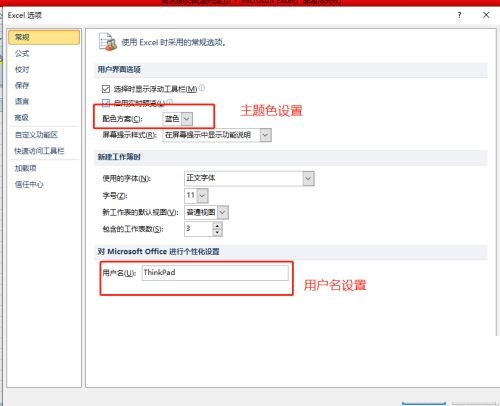
Task: Open the 高级 options category
Action: pos(22,117)
